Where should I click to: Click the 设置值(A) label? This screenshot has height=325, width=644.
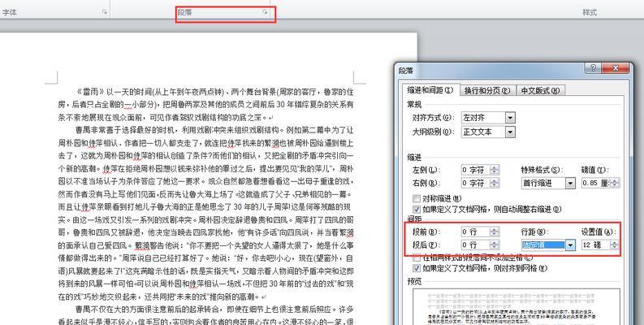[599, 232]
